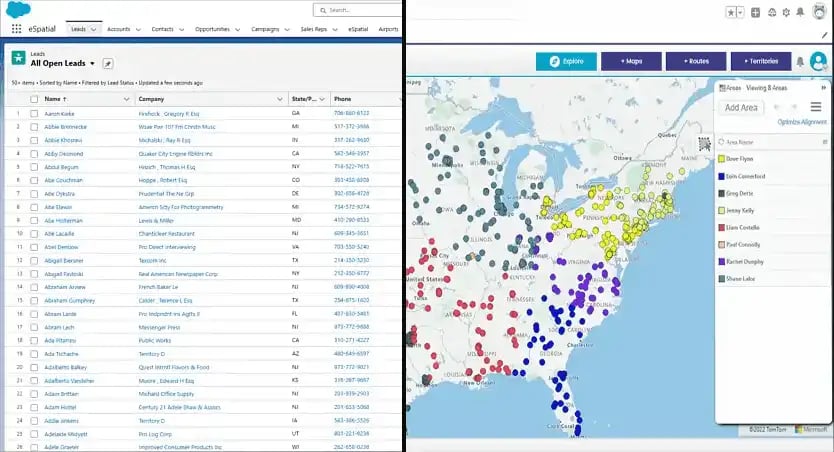This screenshot has height=452, width=834.
Task: Click the Explore button
Action: click(566, 61)
